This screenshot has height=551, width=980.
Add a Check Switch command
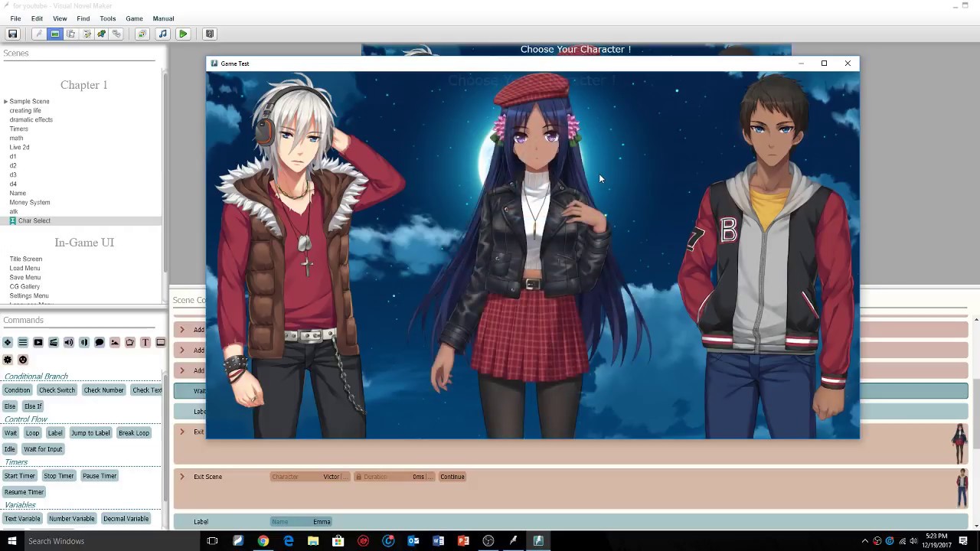coord(57,390)
